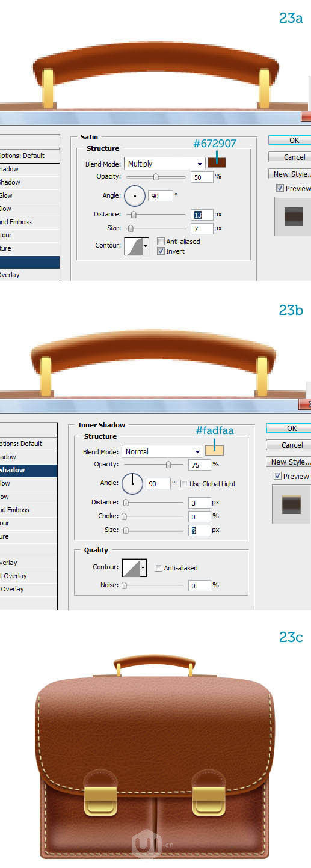
Task: Click the Inner Shadow style preview thumbnail
Action: pos(291,504)
